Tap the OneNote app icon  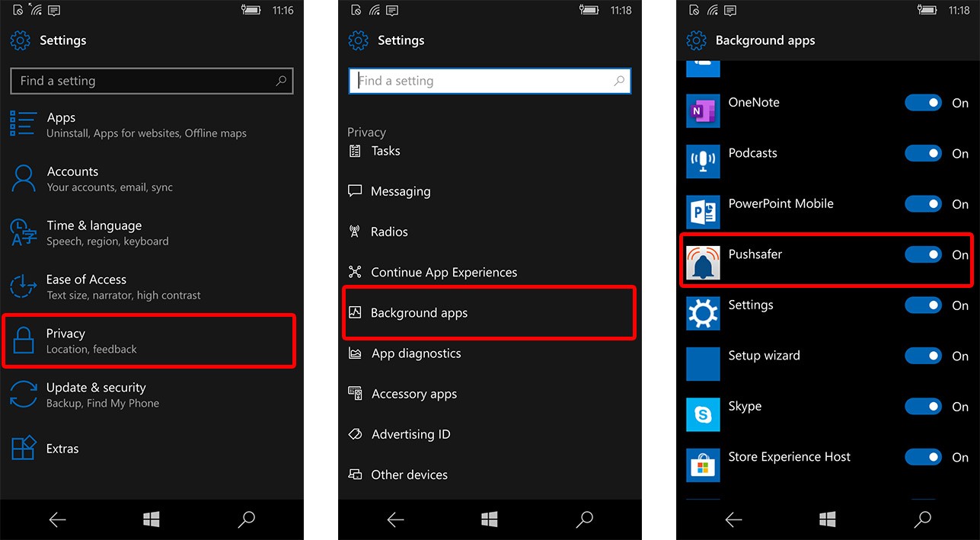click(x=703, y=111)
